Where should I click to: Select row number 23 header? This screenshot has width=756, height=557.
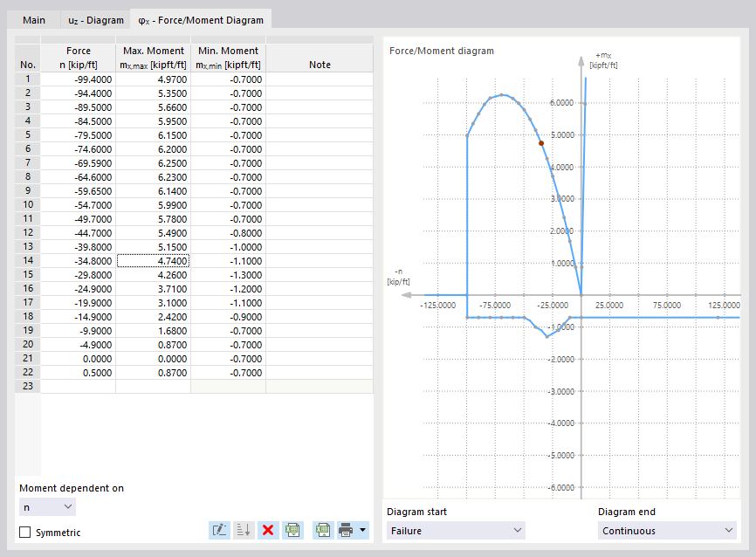click(x=28, y=386)
